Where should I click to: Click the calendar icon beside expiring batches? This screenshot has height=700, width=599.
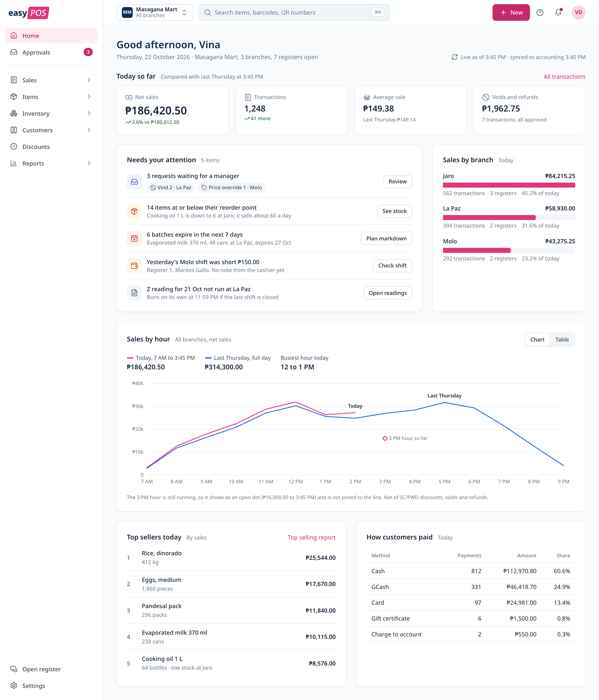(x=134, y=239)
